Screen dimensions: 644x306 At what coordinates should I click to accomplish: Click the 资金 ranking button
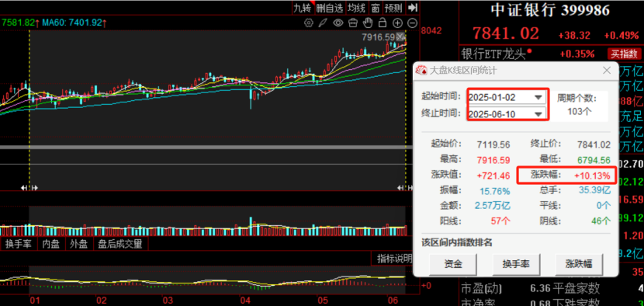point(453,263)
